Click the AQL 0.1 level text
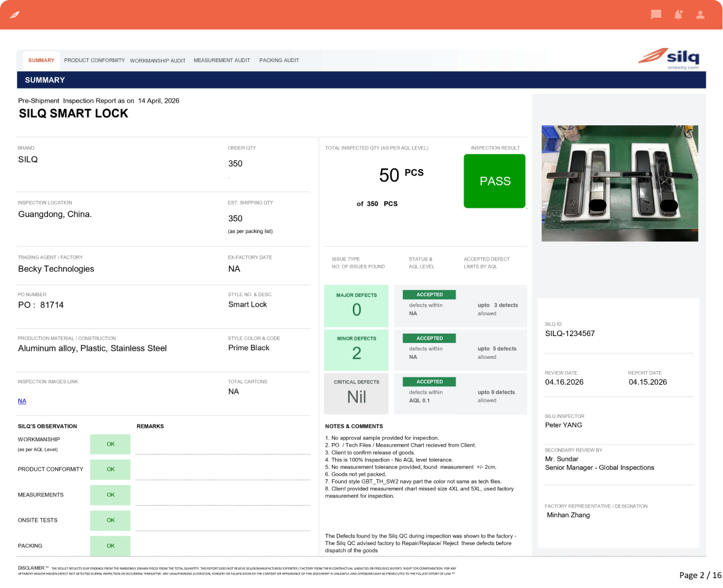Viewport: 723px width, 588px height. tap(419, 401)
